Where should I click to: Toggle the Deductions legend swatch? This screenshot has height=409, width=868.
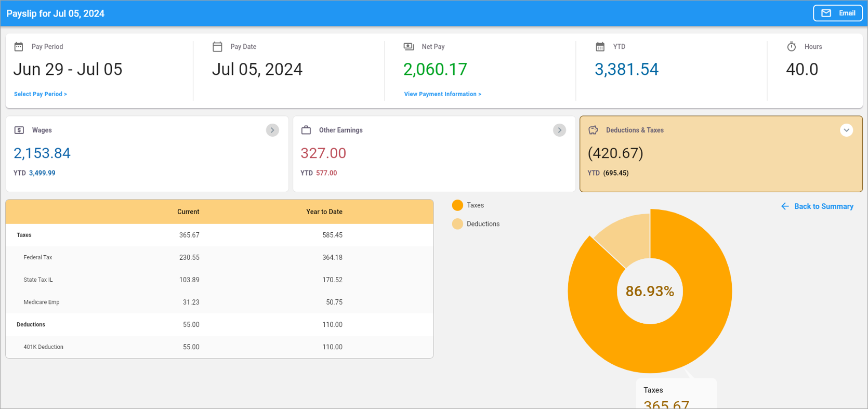(x=457, y=224)
